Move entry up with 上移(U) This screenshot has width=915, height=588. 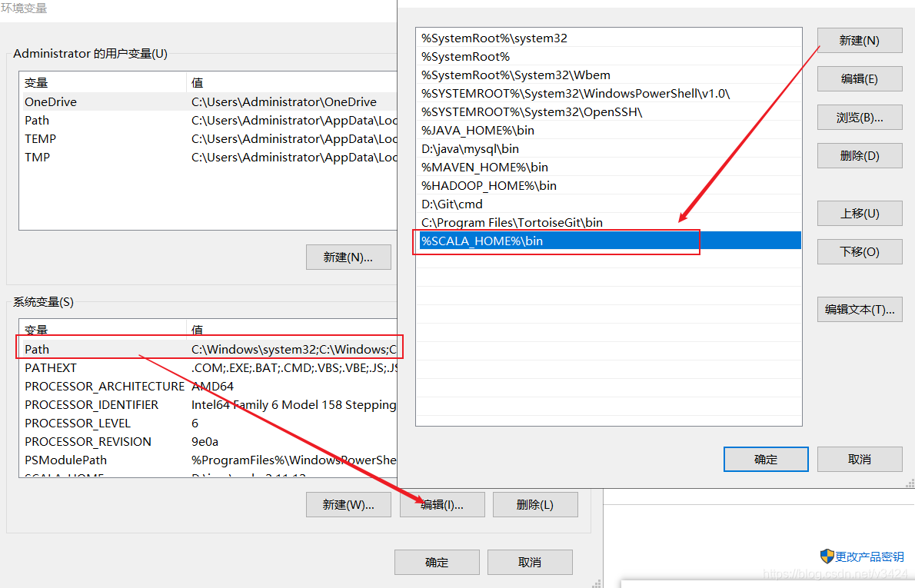click(x=860, y=214)
